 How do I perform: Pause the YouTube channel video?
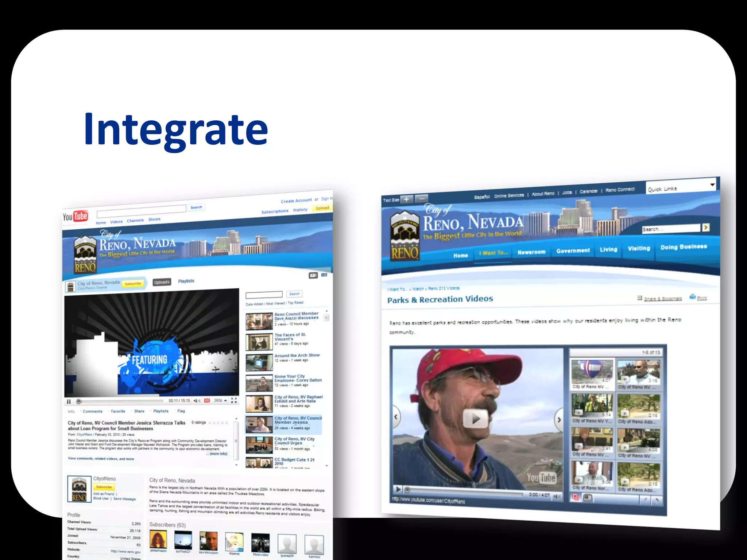click(69, 401)
